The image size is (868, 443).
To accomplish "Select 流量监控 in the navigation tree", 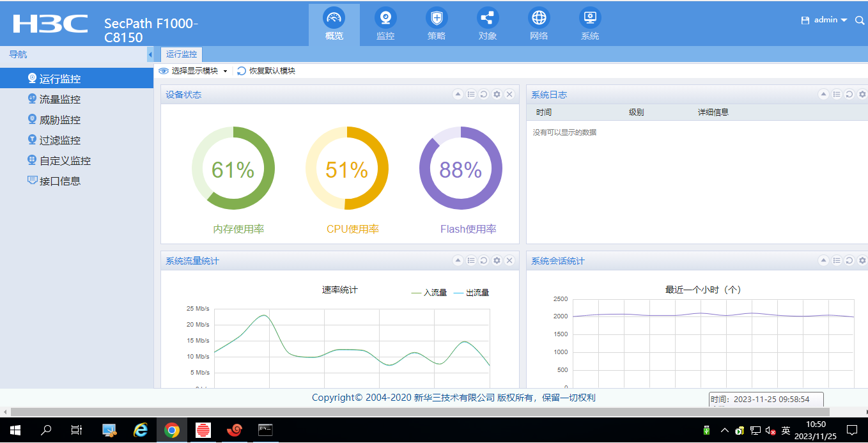I will (60, 100).
